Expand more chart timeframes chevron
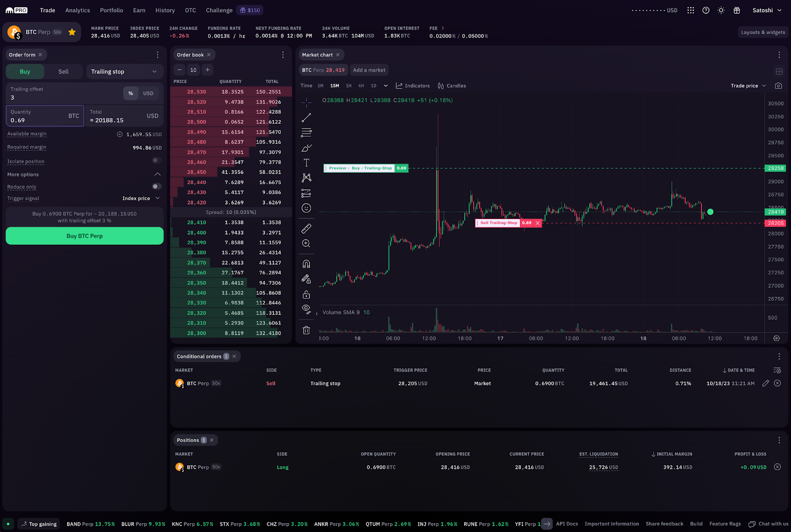This screenshot has width=791, height=532. click(x=386, y=86)
